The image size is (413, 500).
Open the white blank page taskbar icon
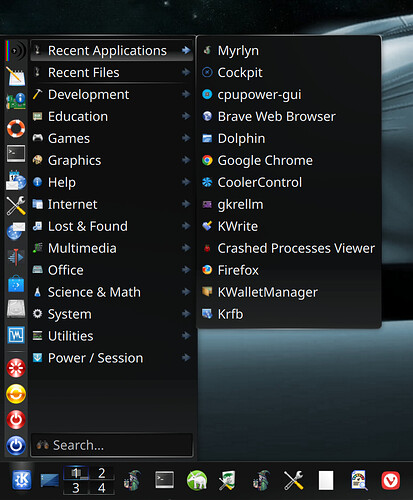326,480
